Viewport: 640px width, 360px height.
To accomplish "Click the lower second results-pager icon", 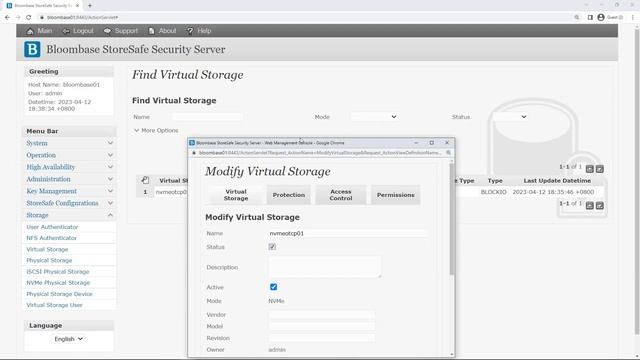I will [x=600, y=205].
